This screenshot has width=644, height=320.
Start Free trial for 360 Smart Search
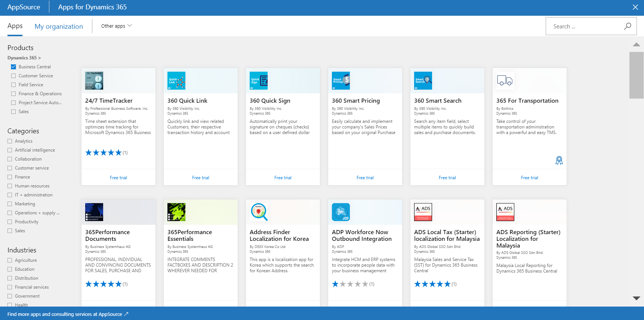pyautogui.click(x=447, y=178)
